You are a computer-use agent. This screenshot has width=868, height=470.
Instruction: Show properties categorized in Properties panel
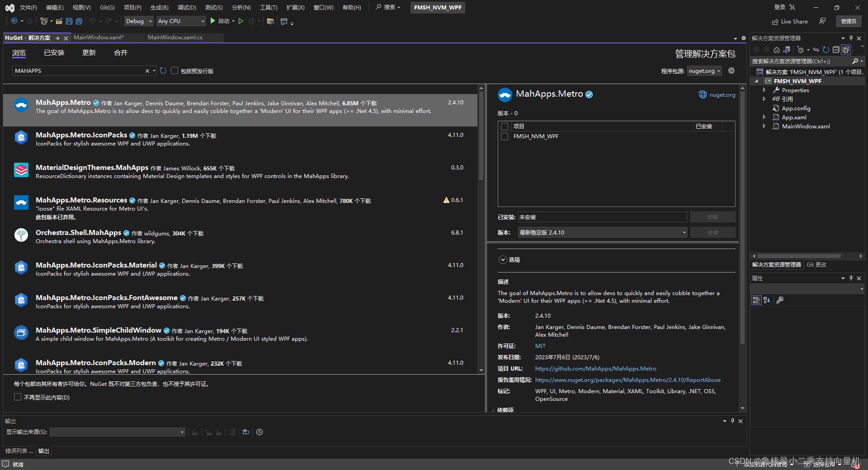tap(756, 300)
